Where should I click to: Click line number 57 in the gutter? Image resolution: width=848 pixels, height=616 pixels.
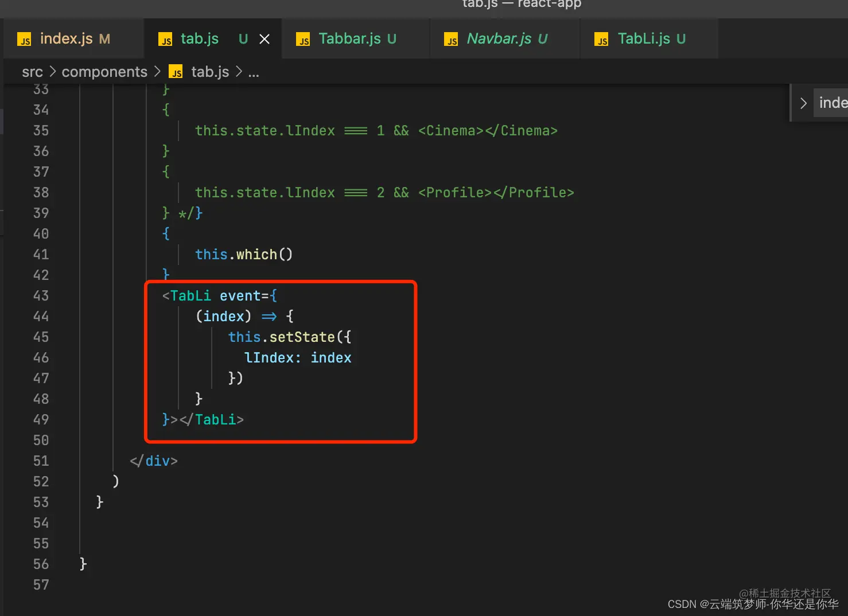click(41, 585)
